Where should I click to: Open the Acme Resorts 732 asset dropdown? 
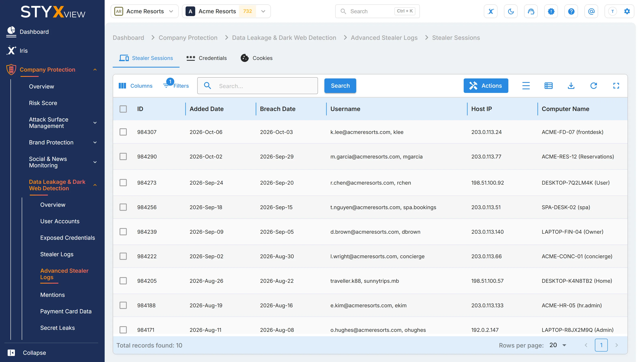(x=226, y=11)
